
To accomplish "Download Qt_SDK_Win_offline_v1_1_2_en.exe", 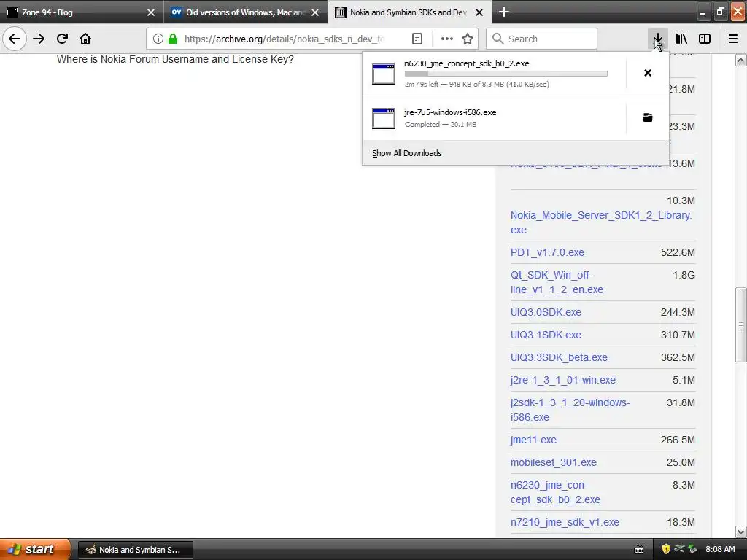I will click(x=557, y=282).
